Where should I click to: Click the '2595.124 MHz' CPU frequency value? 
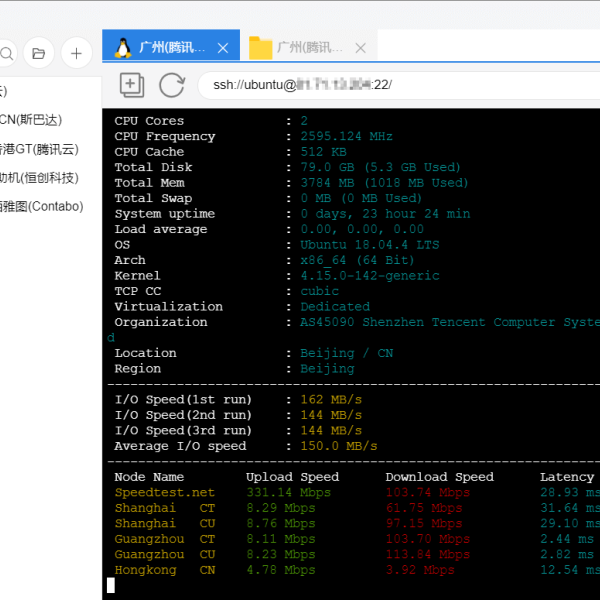[346, 136]
